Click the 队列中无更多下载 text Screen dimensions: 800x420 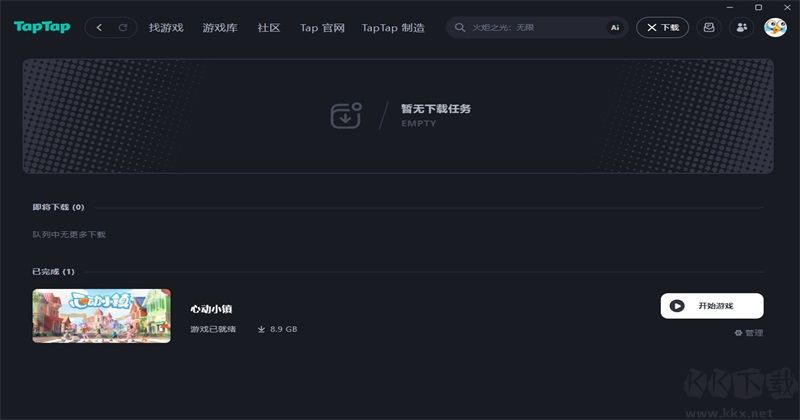click(x=69, y=235)
